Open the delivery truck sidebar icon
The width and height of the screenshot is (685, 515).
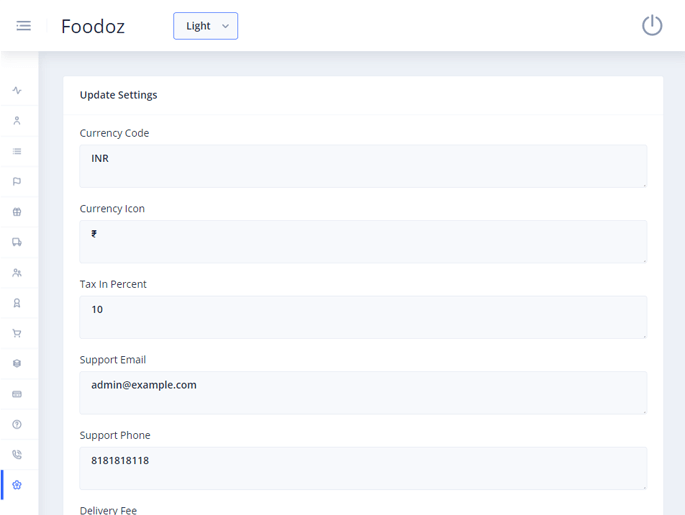pyautogui.click(x=17, y=242)
